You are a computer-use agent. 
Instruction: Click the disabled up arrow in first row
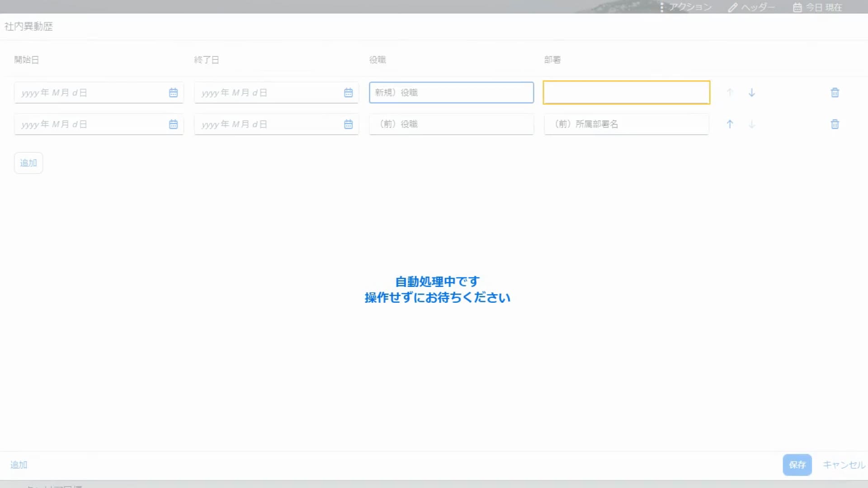pyautogui.click(x=730, y=93)
